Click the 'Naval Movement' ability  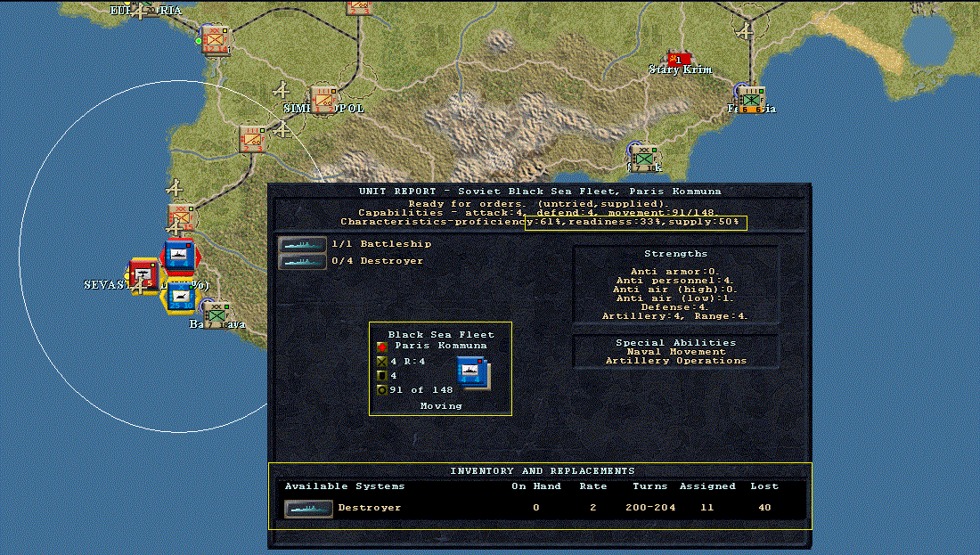675,352
